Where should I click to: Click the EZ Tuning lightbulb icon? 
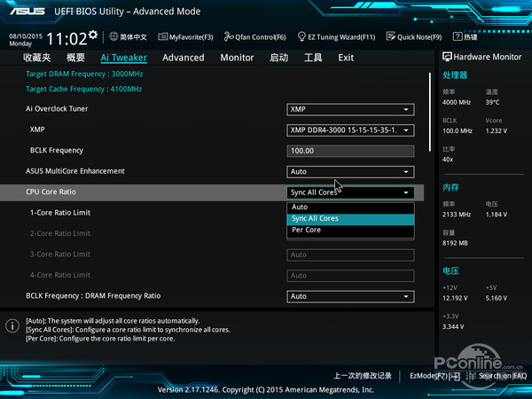coord(301,36)
